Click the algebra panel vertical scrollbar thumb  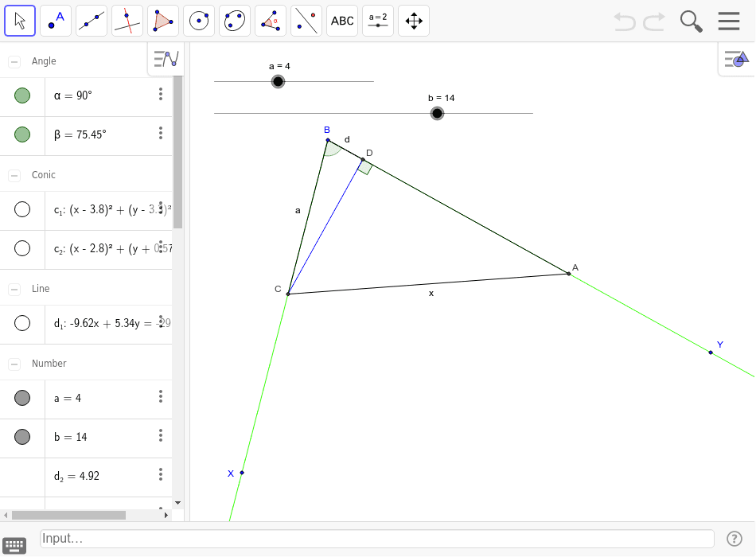pos(178,152)
